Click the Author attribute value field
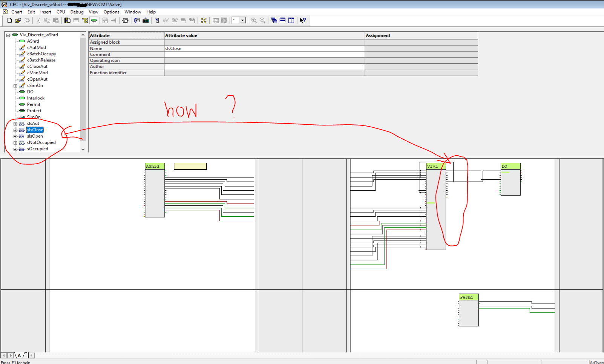 [x=264, y=67]
